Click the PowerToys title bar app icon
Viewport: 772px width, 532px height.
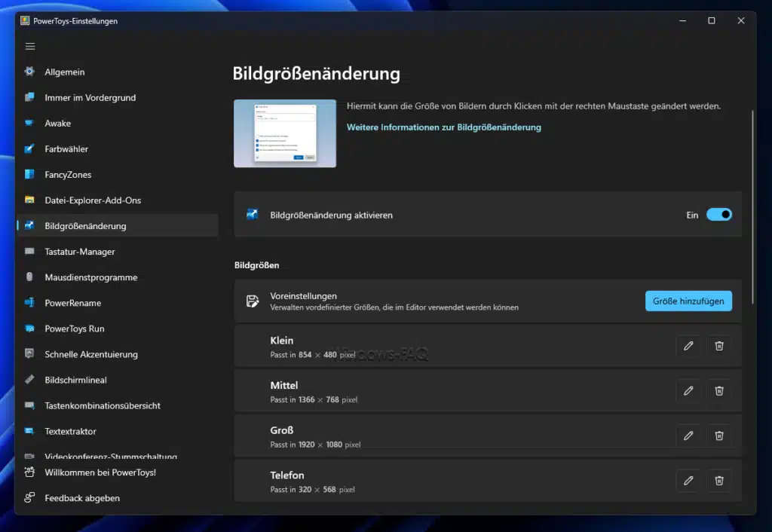[25, 20]
